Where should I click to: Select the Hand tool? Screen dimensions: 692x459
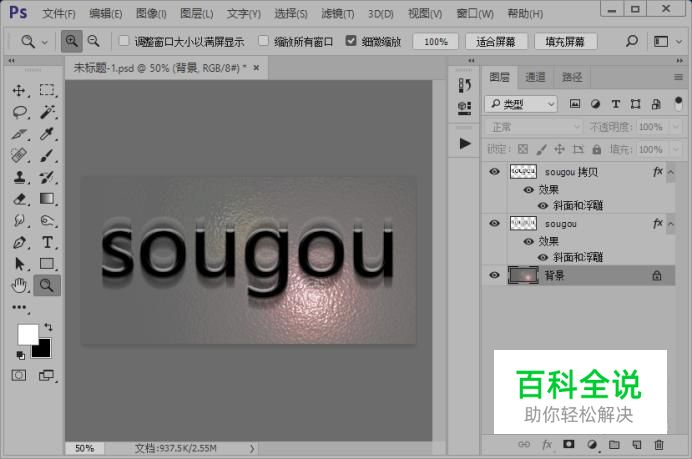click(19, 286)
